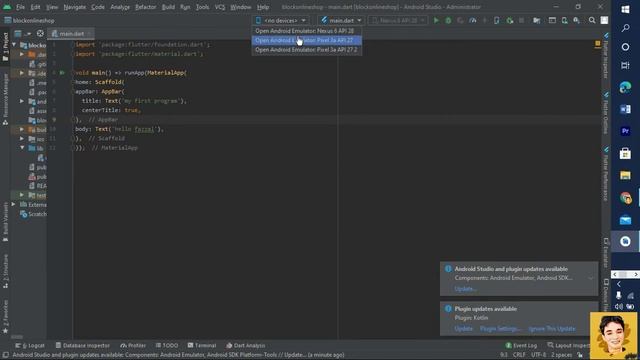
Task: Click the lock icon in the status bar
Action: pos(580,355)
